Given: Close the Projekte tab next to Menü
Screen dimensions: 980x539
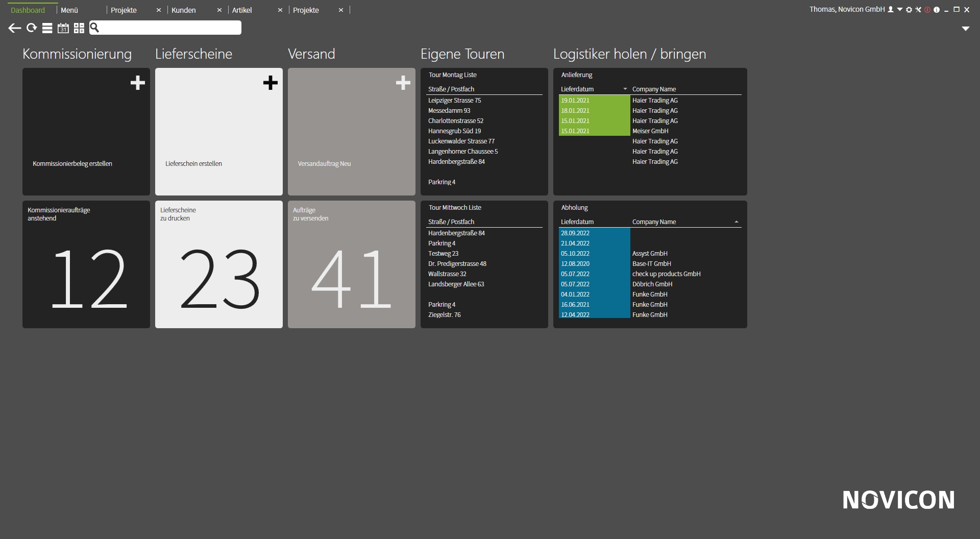Looking at the screenshot, I should point(159,10).
